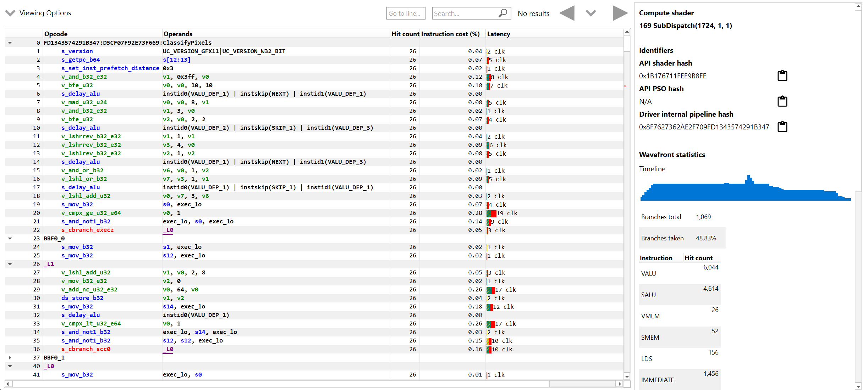Copy the driver internal pipeline hash
The image size is (868, 390).
pos(782,127)
